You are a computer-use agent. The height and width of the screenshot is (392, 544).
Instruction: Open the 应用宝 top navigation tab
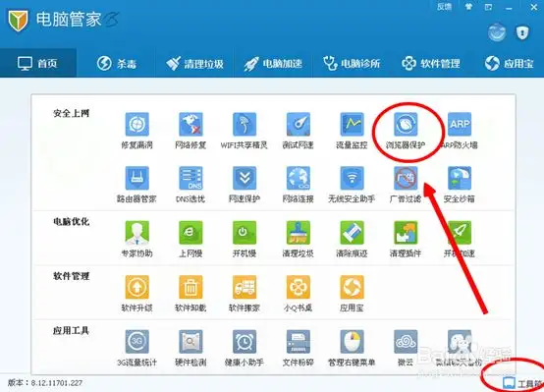pyautogui.click(x=509, y=63)
